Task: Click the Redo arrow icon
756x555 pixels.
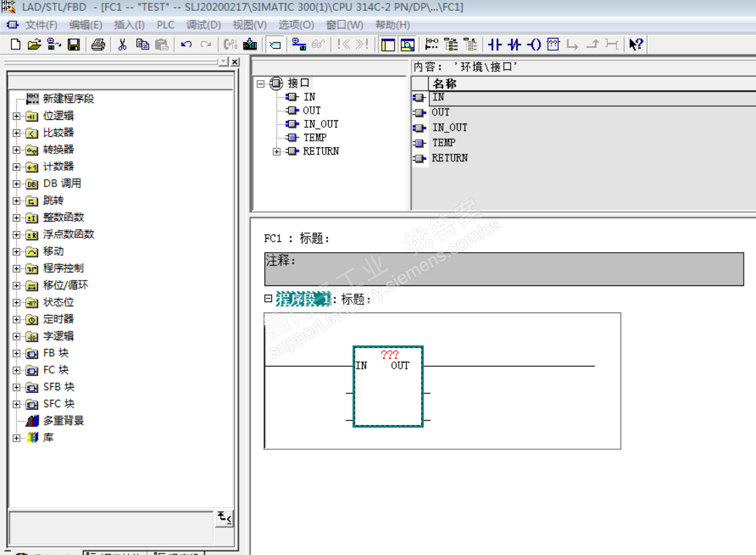Action: [x=206, y=45]
